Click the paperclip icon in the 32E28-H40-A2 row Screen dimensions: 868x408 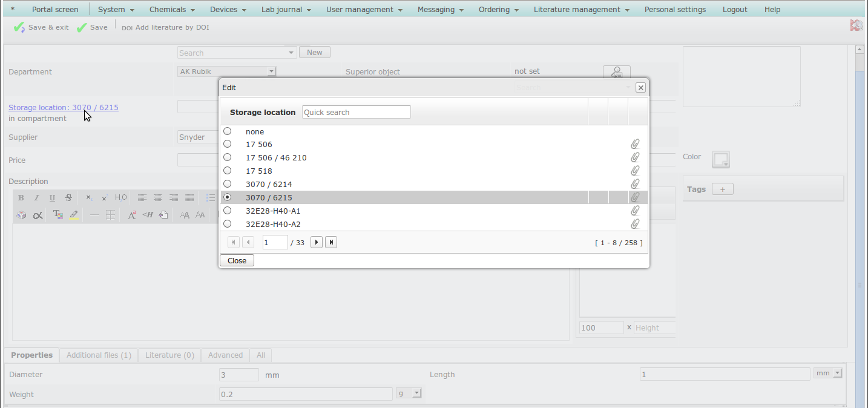[x=635, y=224]
